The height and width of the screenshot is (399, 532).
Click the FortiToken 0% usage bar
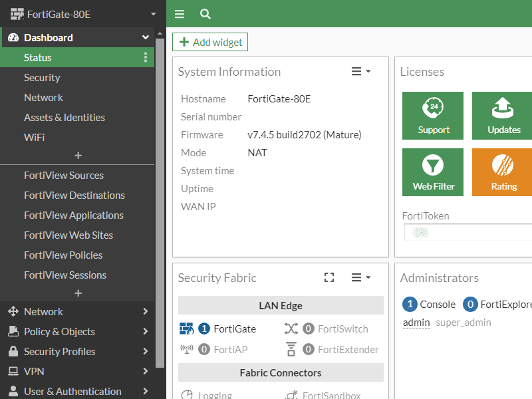[468, 232]
